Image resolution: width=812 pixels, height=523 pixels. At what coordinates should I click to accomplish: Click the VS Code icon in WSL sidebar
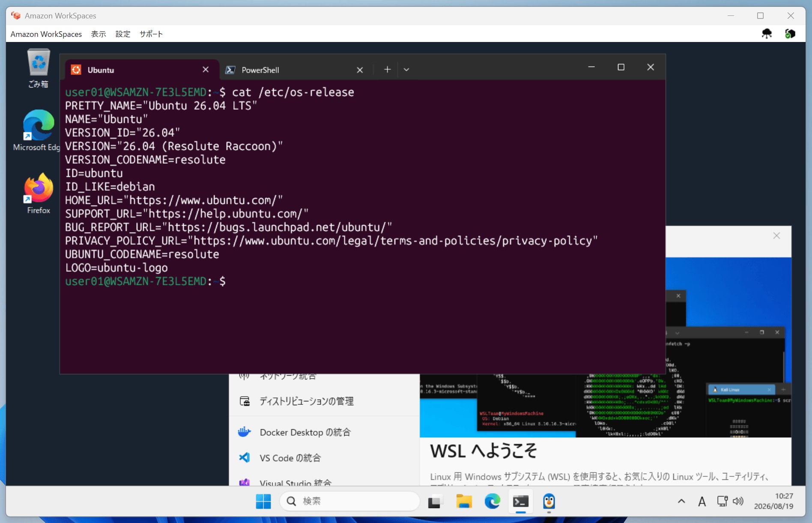pyautogui.click(x=244, y=457)
